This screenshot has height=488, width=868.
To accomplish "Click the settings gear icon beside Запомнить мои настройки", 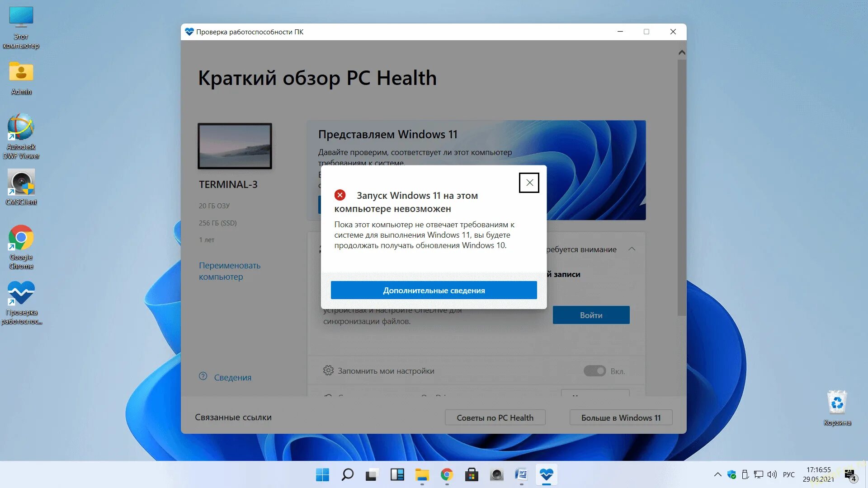I will click(x=328, y=371).
